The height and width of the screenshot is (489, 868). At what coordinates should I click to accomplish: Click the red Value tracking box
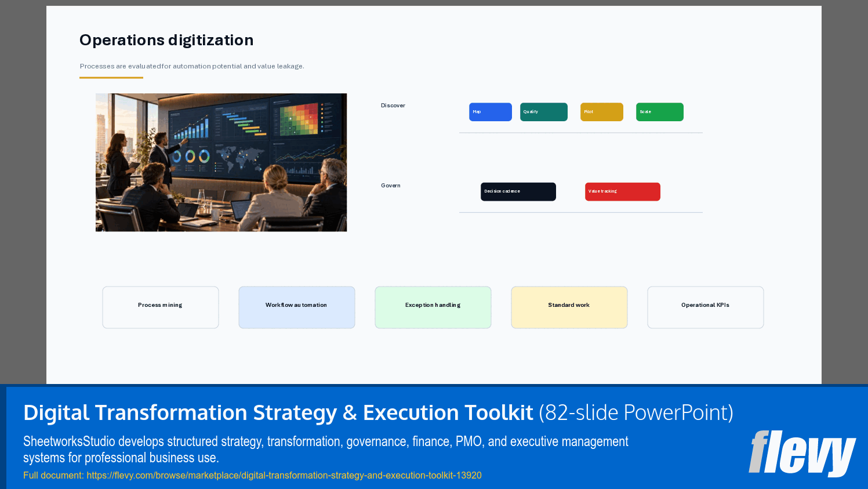pos(623,192)
